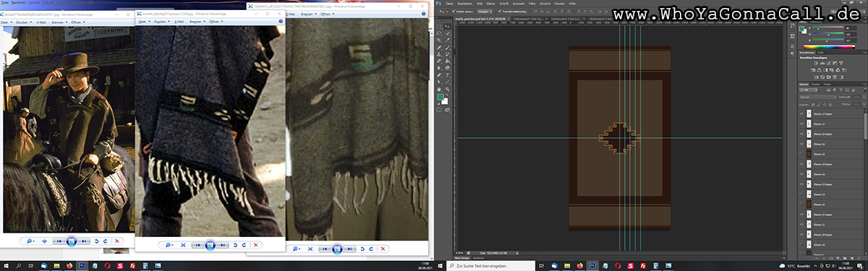Start slideshow in the right photo viewer
868x271 pixels.
pos(337,249)
